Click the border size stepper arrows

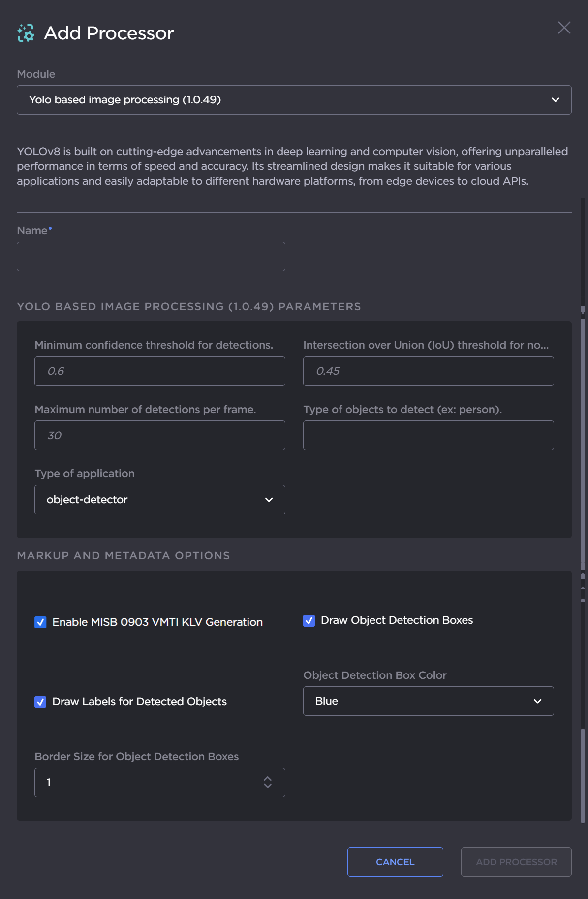268,782
